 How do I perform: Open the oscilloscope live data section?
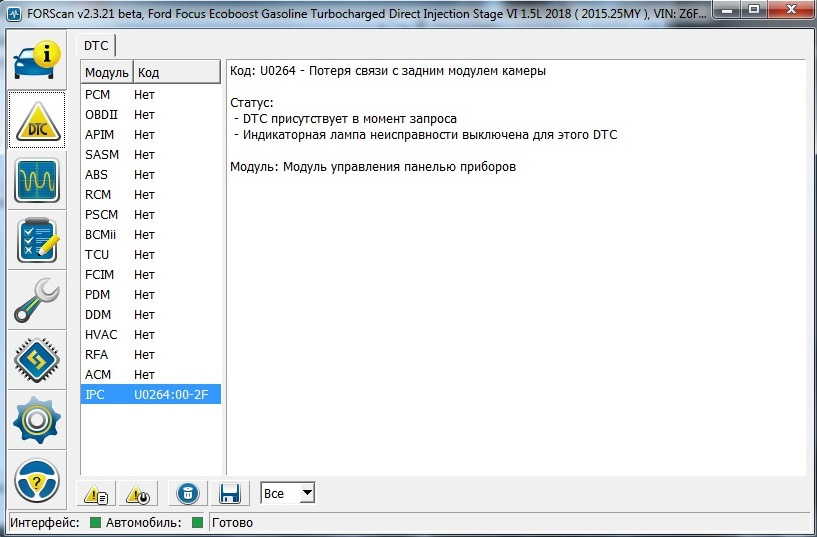click(37, 180)
